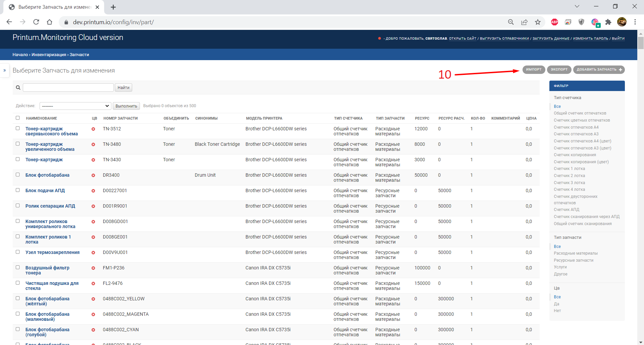Filter by Общий счетчик отпечатков
644x345 pixels.
click(580, 113)
